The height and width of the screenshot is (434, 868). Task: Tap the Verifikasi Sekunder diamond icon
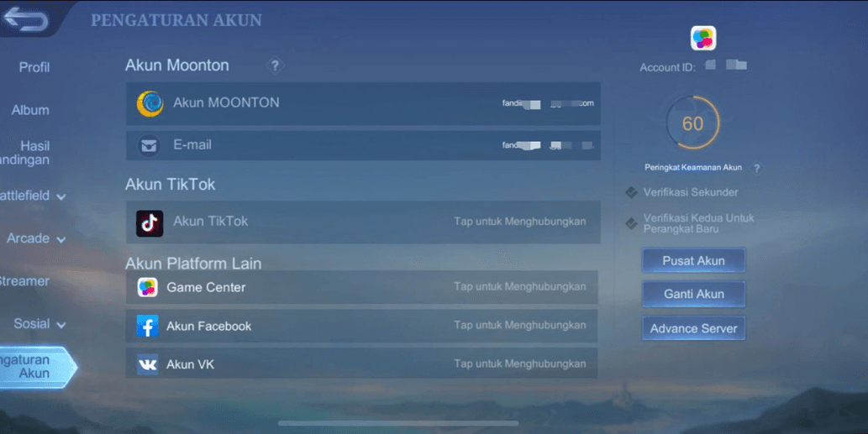pos(632,192)
